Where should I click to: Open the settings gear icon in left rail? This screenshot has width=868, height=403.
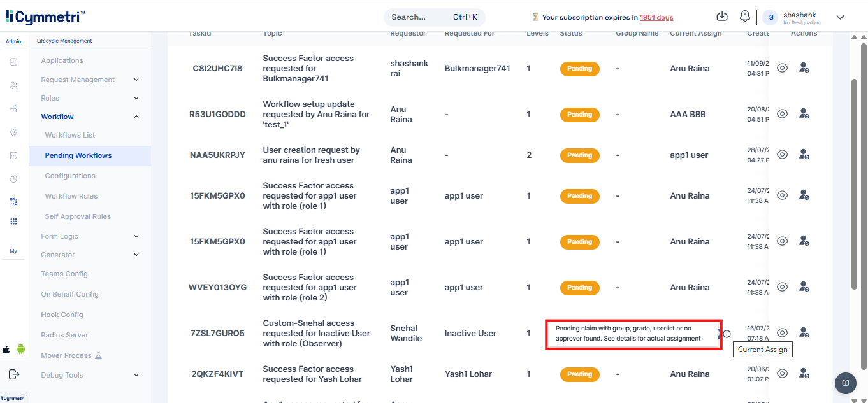click(x=13, y=132)
